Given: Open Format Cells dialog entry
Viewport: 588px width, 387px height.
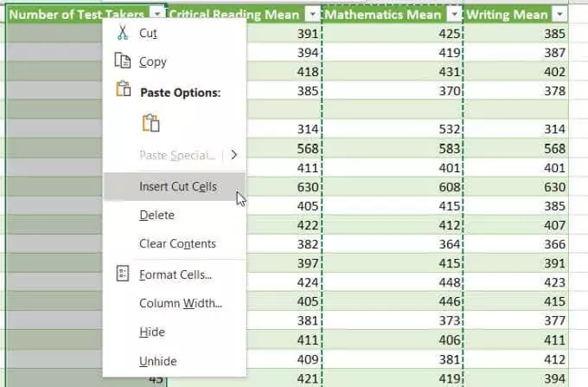Looking at the screenshot, I should point(176,274).
